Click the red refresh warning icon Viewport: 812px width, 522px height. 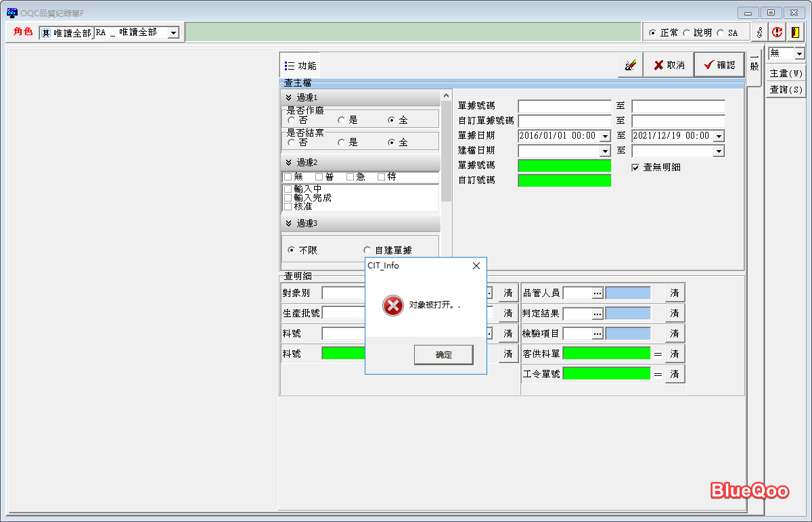tap(777, 32)
